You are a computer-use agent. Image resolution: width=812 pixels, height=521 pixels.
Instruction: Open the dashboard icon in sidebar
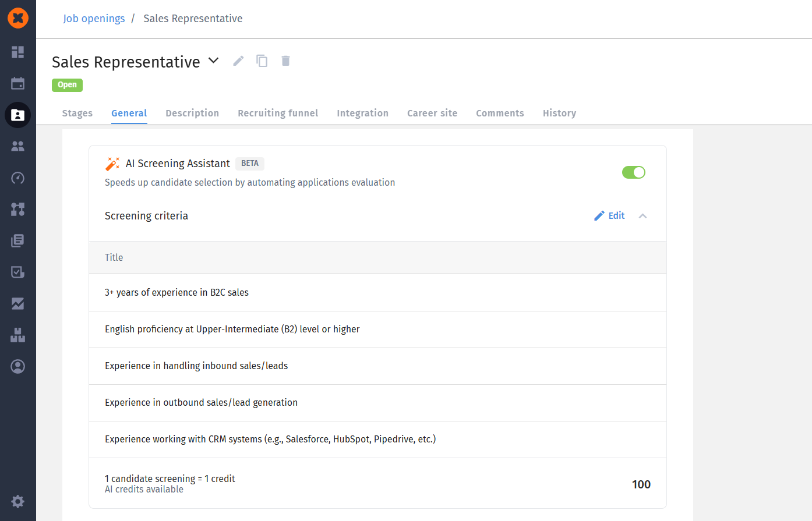[x=18, y=52]
